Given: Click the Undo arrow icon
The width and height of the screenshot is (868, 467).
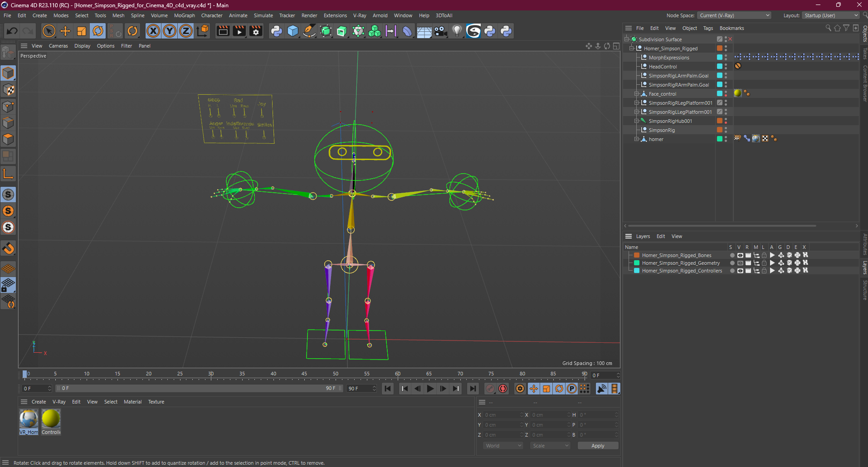Looking at the screenshot, I should [12, 31].
